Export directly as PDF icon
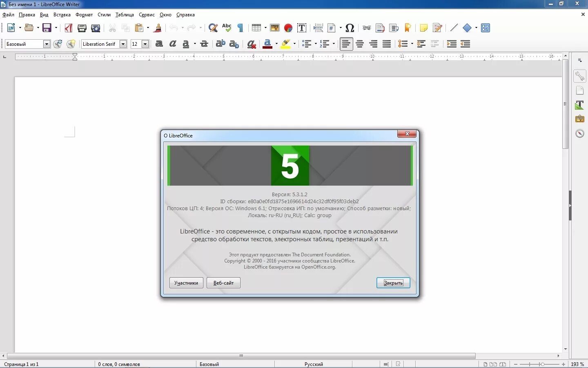This screenshot has height=368, width=588. coord(69,28)
